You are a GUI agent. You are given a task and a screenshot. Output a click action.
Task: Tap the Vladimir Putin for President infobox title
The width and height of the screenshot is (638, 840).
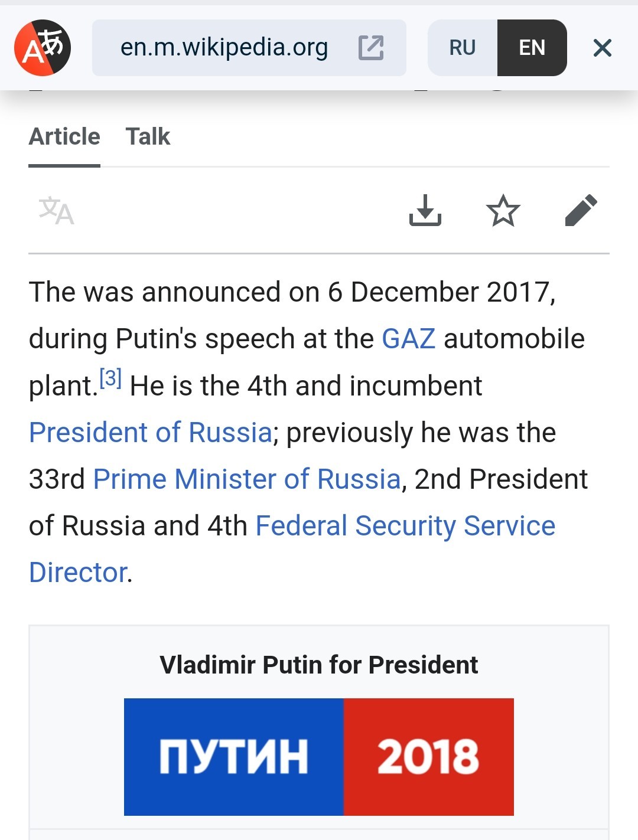[x=319, y=665]
